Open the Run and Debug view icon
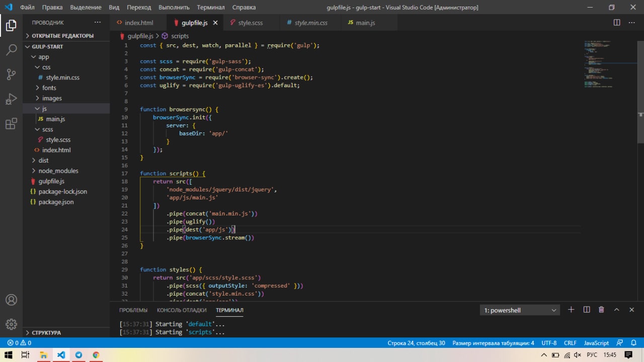This screenshot has height=362, width=644. pos(11,99)
